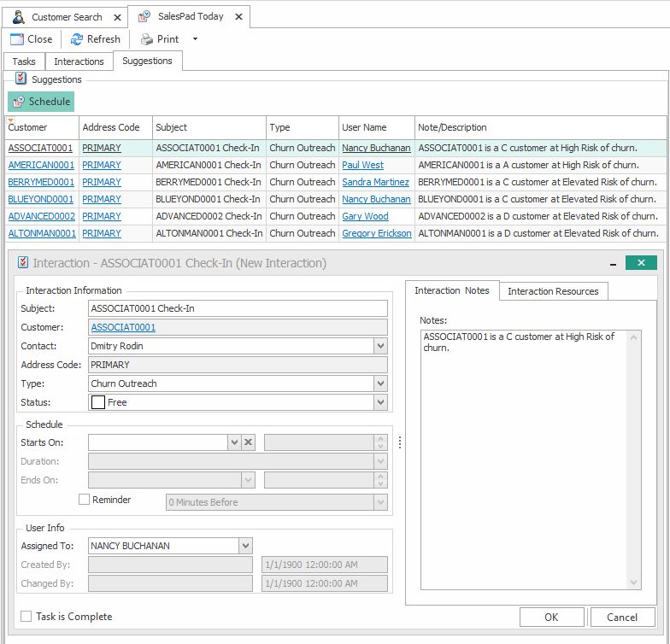Switch to the Interactions tab

79,61
